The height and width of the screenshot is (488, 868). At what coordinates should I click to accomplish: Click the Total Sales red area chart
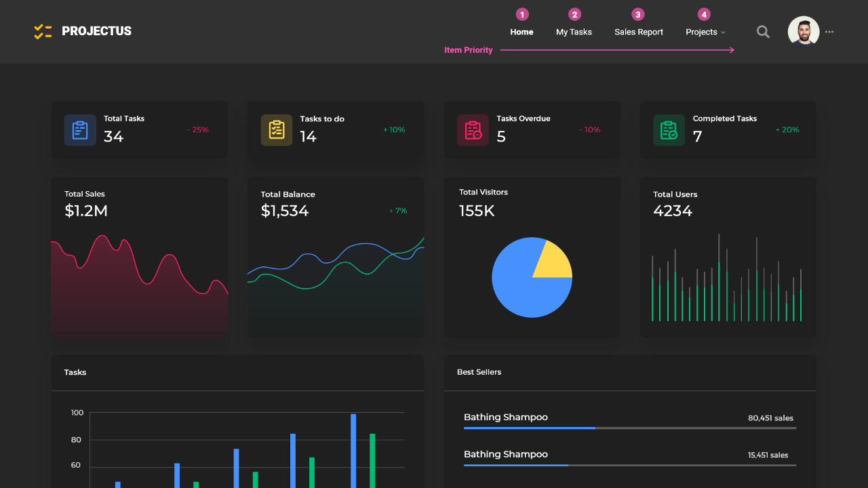click(139, 285)
